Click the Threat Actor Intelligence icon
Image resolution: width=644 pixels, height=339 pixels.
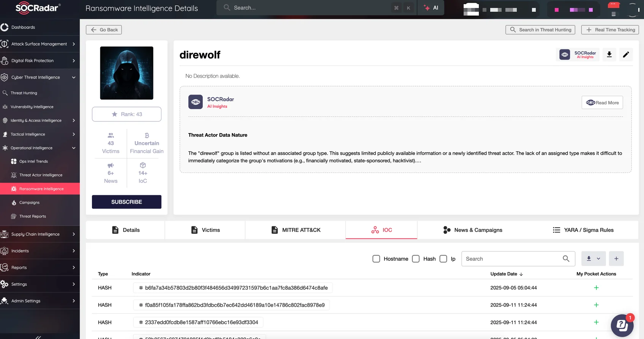(14, 175)
